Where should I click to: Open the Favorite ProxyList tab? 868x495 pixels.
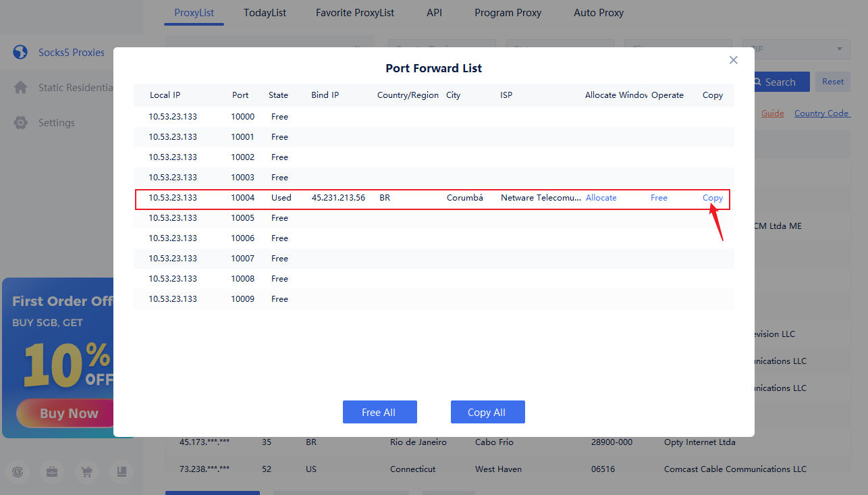(x=355, y=13)
